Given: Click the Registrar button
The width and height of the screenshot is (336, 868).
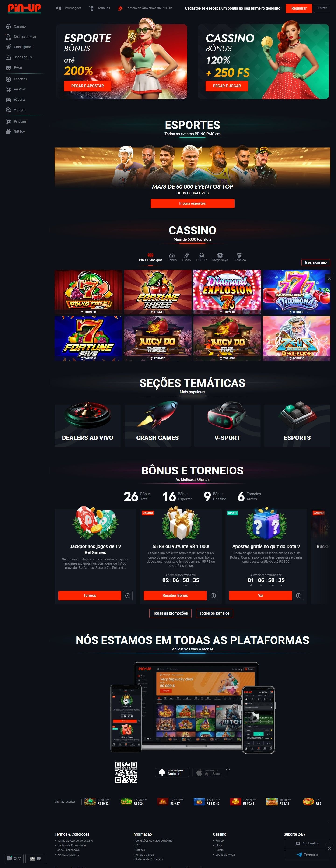Looking at the screenshot, I should (299, 8).
